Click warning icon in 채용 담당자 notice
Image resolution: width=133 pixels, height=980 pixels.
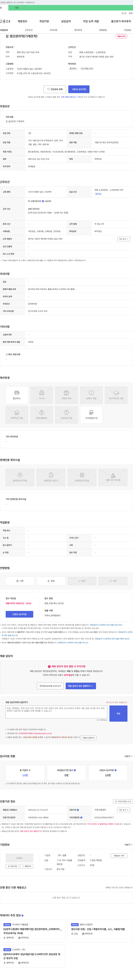[x=49, y=667]
